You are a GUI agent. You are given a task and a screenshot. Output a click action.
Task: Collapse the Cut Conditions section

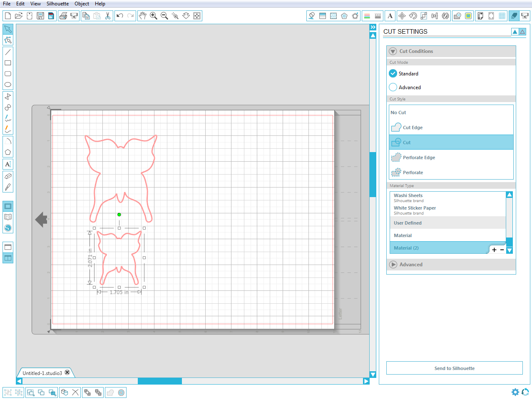click(x=393, y=51)
